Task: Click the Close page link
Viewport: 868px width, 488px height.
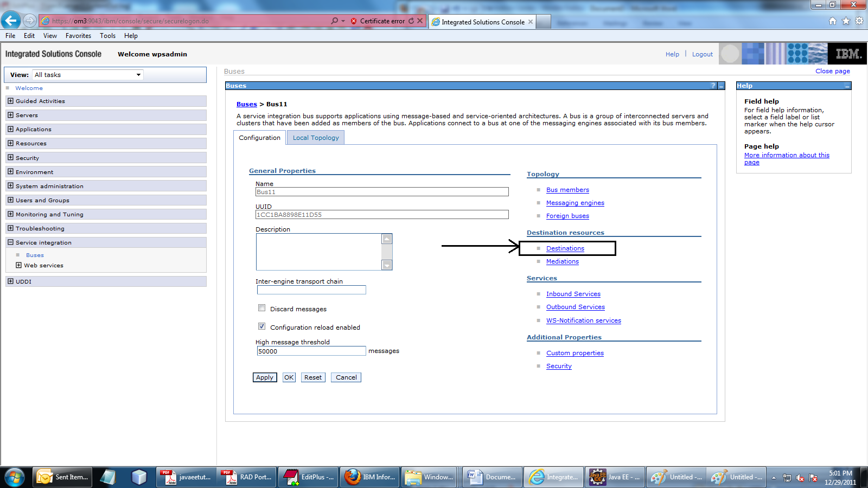Action: coord(833,71)
